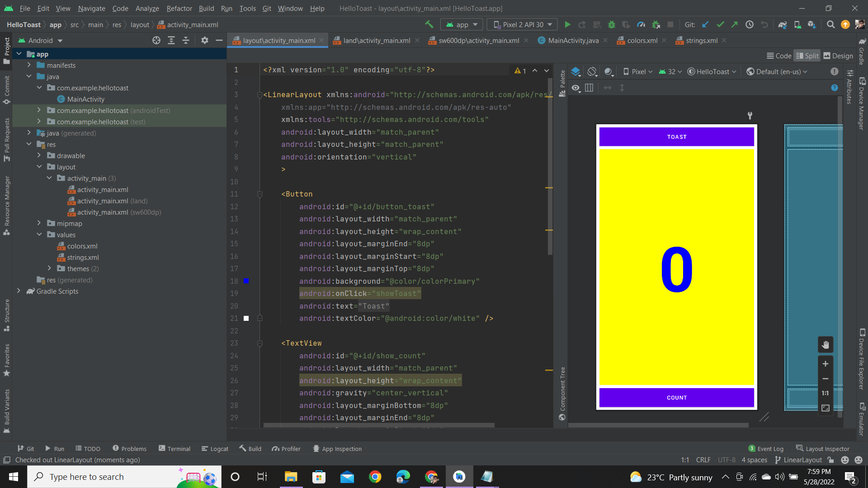The width and height of the screenshot is (868, 488).
Task: Toggle the view options eye icon in design toolbar
Action: pos(576,88)
